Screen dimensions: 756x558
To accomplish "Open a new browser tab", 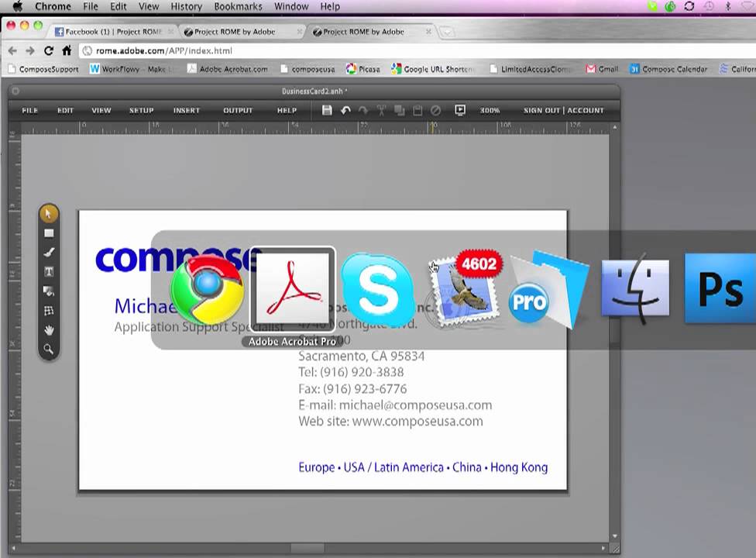I will click(448, 33).
